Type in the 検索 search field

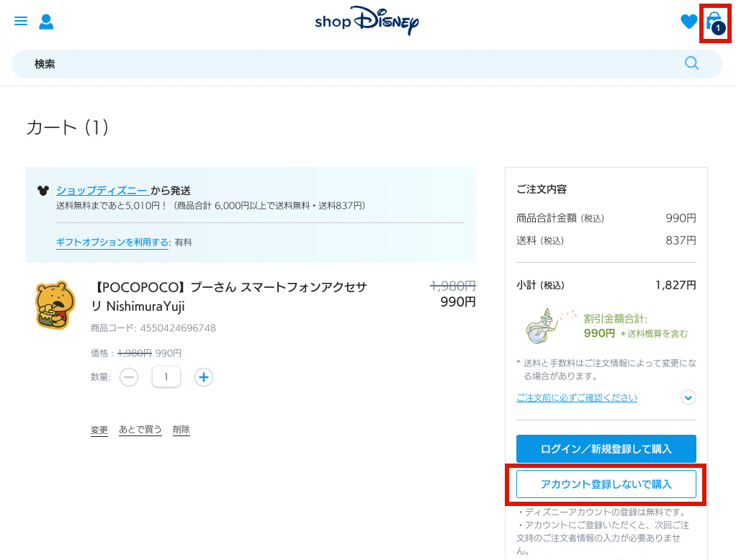[x=346, y=64]
